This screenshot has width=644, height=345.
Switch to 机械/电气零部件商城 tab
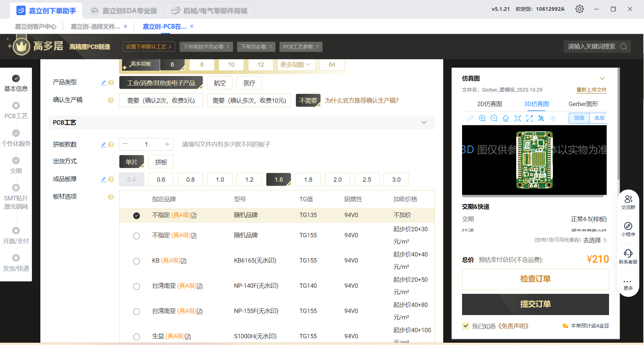[x=209, y=11]
